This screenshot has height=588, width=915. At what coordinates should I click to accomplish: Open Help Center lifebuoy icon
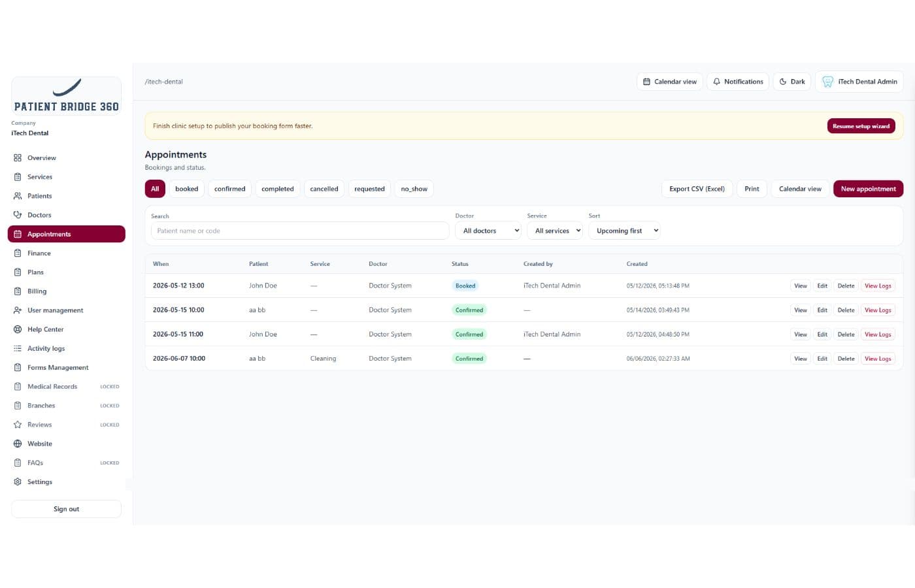[18, 329]
